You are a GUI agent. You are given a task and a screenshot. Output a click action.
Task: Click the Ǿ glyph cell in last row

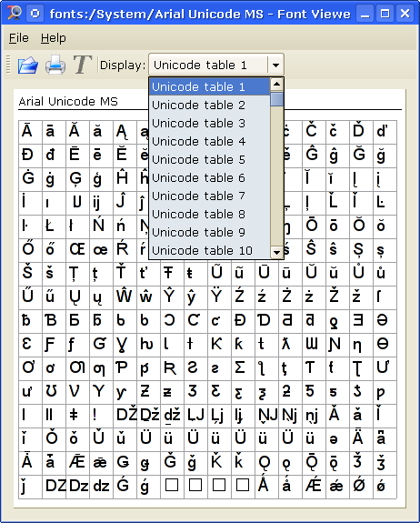[x=362, y=488]
